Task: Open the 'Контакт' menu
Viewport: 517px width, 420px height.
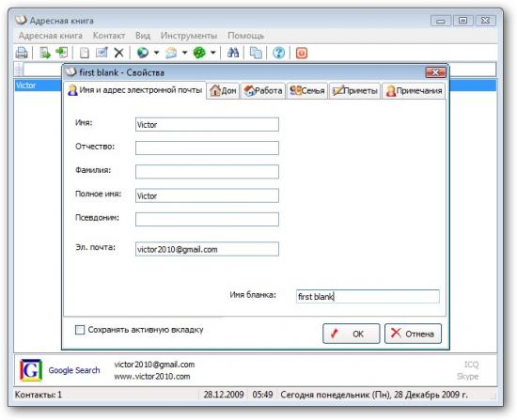Action: point(109,36)
